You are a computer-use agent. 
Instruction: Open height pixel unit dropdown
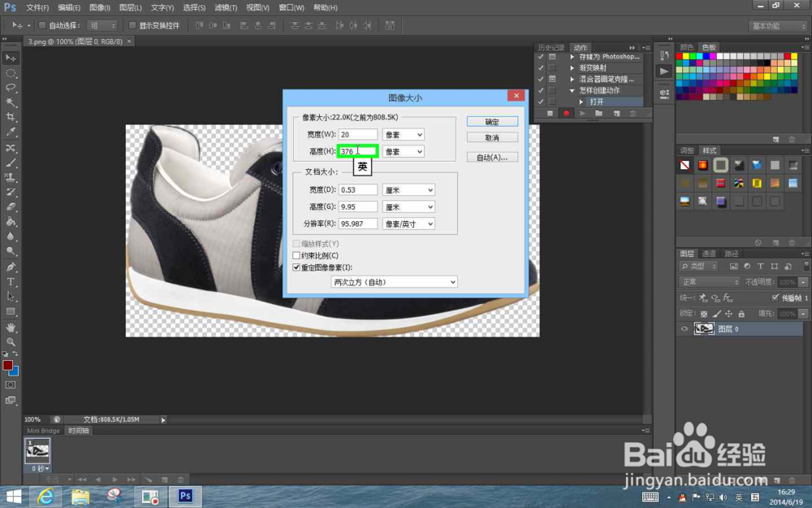click(x=404, y=151)
